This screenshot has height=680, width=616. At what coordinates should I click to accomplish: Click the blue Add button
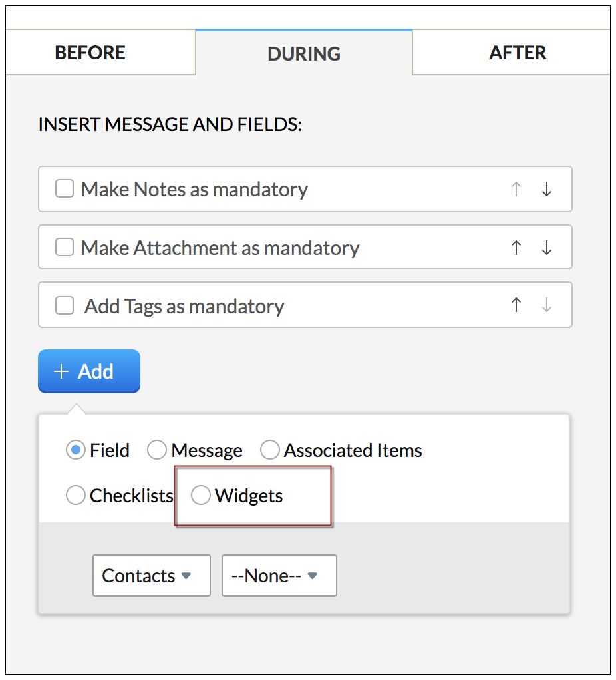click(89, 371)
